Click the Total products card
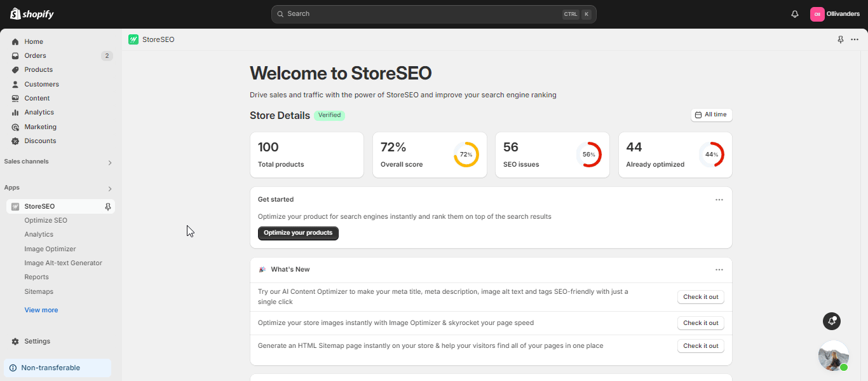This screenshot has width=868, height=381. pos(307,155)
